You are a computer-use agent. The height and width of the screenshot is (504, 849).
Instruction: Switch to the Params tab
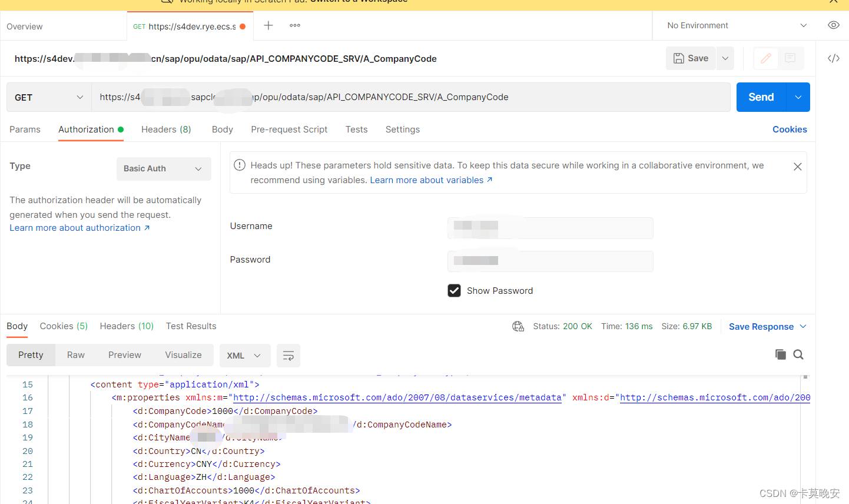pos(25,130)
